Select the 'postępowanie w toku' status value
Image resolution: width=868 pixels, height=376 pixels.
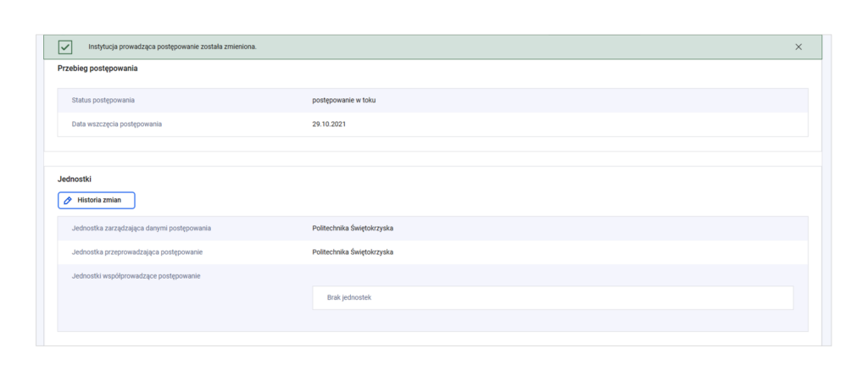coord(344,100)
